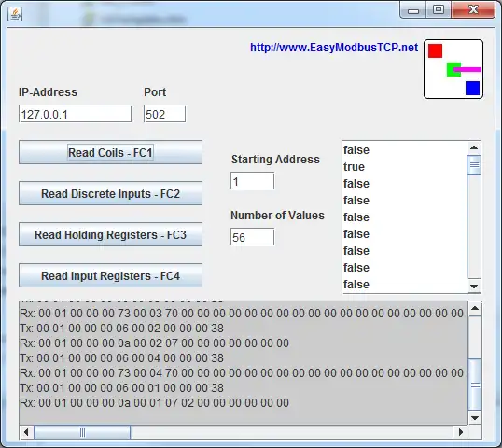
Task: Open the EasyModbusTCP.net website link
Action: (x=334, y=48)
